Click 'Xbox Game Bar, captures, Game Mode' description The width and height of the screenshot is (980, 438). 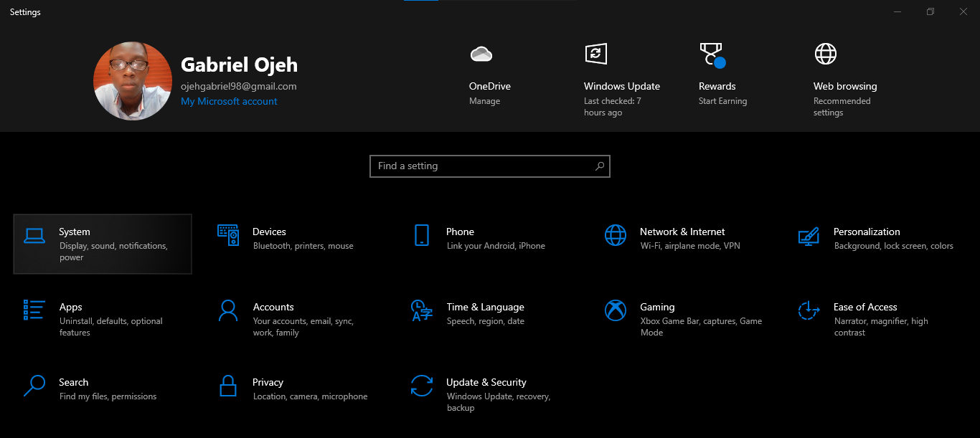pos(702,327)
